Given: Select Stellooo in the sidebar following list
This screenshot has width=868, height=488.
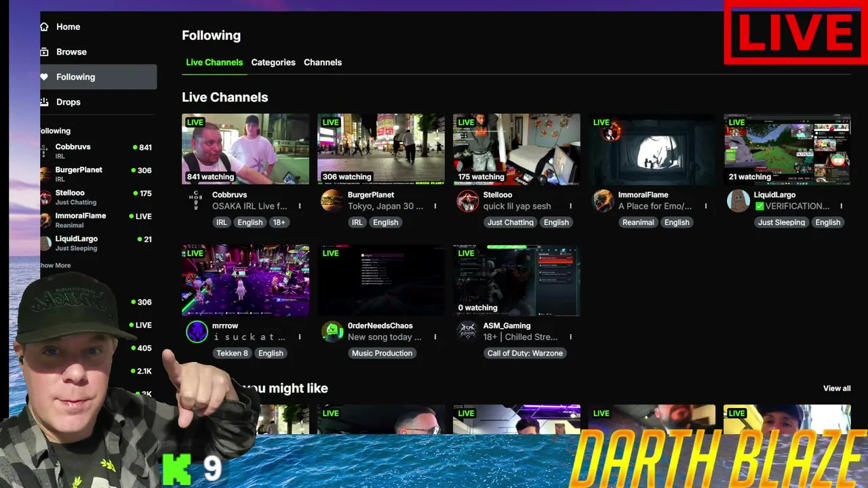Looking at the screenshot, I should [x=96, y=197].
